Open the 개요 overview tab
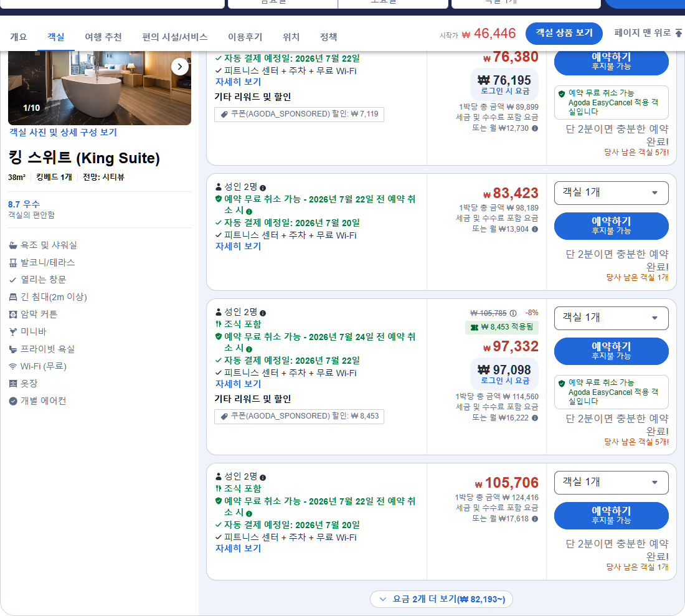The width and height of the screenshot is (685, 616). point(18,37)
